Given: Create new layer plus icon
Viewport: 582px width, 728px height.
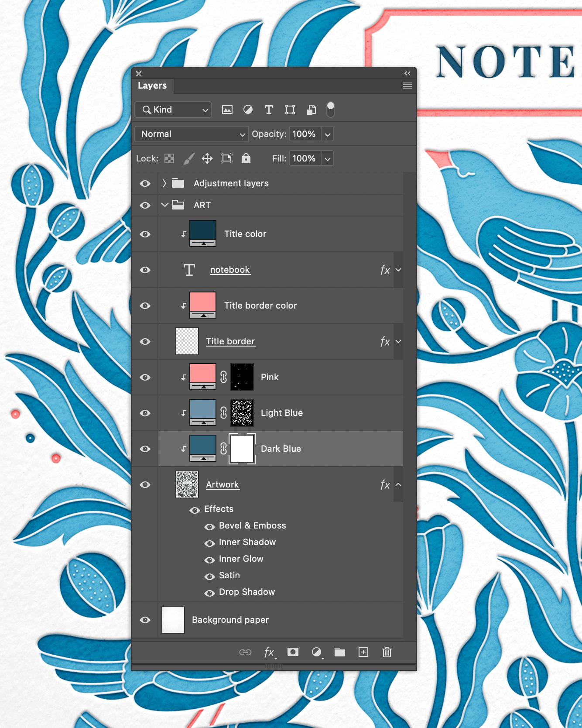Looking at the screenshot, I should (x=363, y=652).
